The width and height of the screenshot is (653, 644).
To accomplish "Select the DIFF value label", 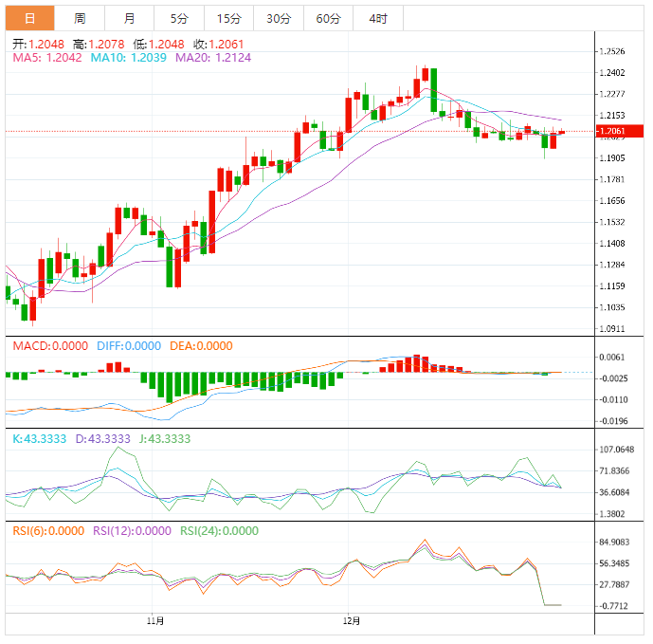I will coord(129,346).
